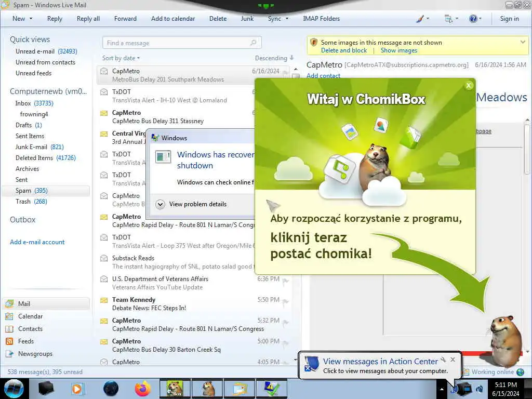Click Delete in the toolbar

pyautogui.click(x=218, y=19)
